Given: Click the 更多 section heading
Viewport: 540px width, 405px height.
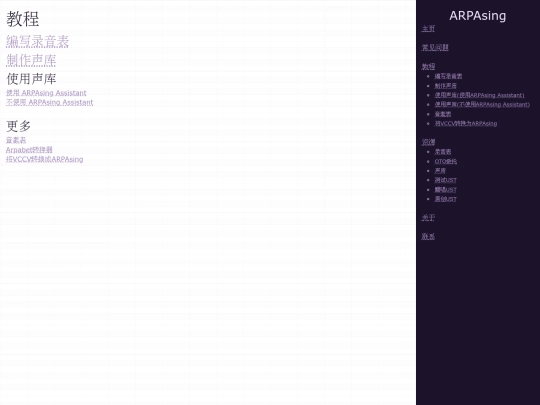Looking at the screenshot, I should (x=18, y=126).
